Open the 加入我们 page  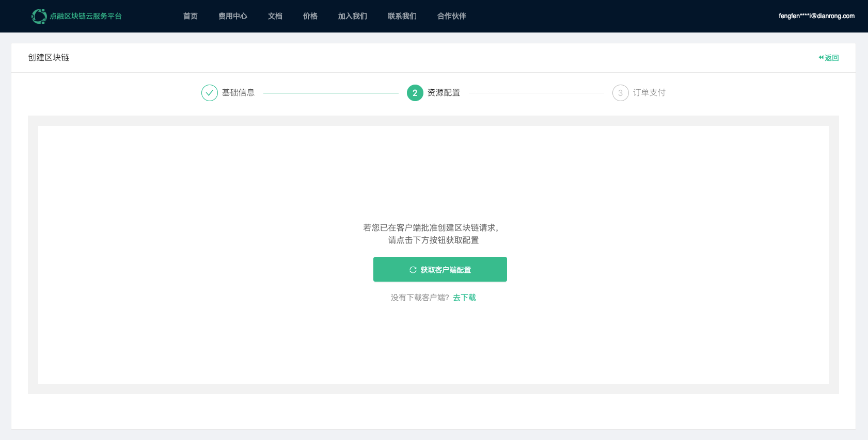pos(353,16)
